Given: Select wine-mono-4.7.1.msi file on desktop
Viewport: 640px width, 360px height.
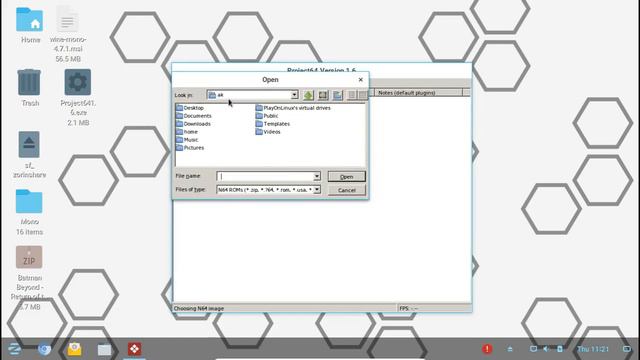Looking at the screenshot, I should 68,34.
